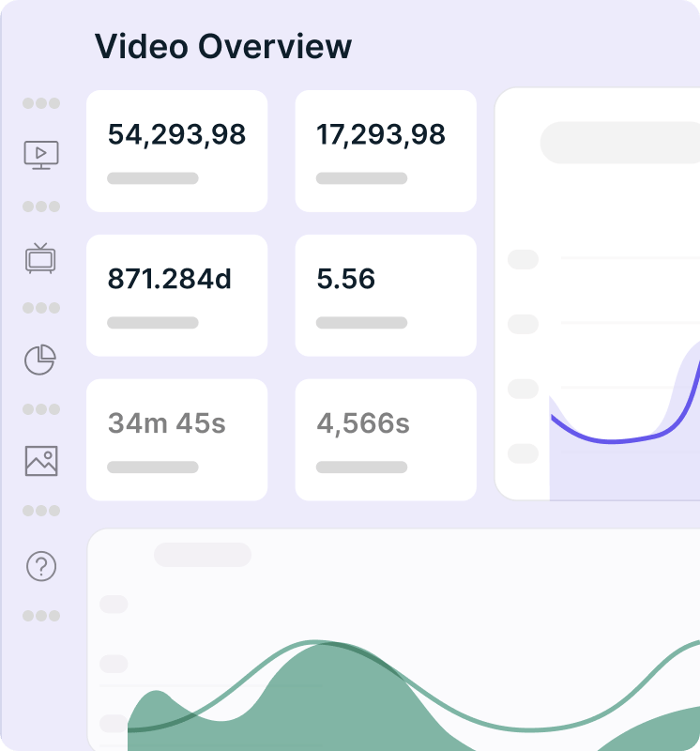Open help via the question mark icon

point(41,566)
